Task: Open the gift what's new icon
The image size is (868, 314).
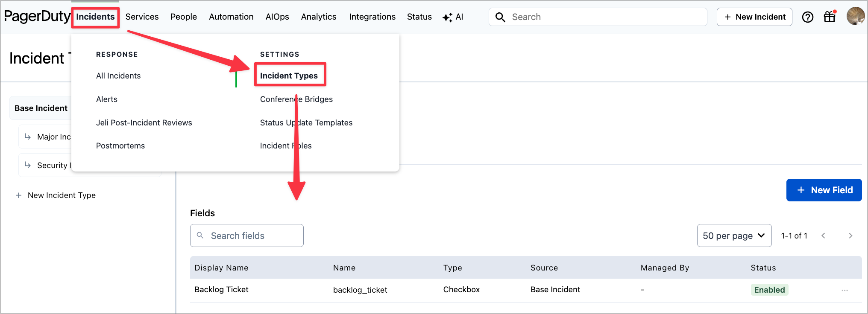Action: pyautogui.click(x=830, y=17)
